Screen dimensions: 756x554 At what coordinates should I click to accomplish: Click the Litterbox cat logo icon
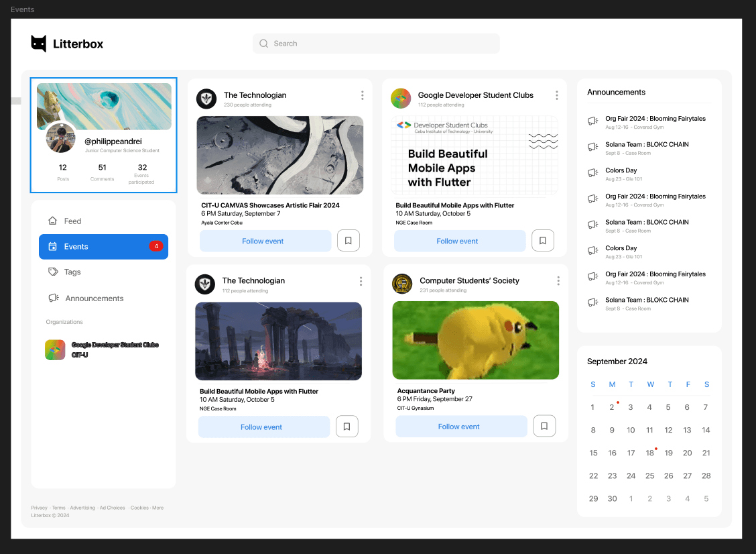tap(39, 44)
